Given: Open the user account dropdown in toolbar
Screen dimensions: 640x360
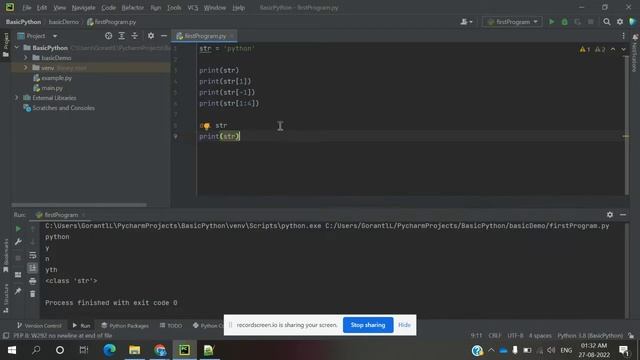Looking at the screenshot, I should tap(466, 22).
